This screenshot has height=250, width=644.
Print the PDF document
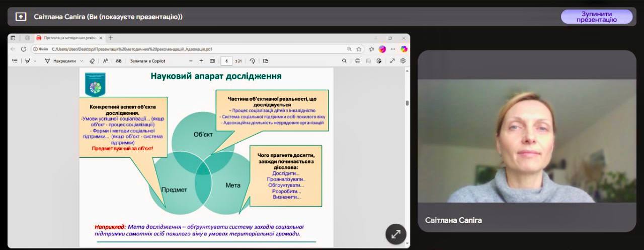click(x=358, y=61)
